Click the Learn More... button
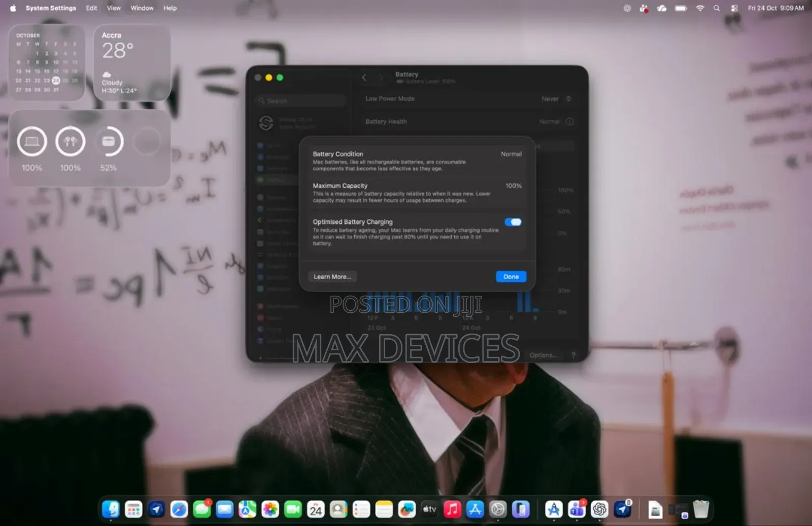 (332, 277)
